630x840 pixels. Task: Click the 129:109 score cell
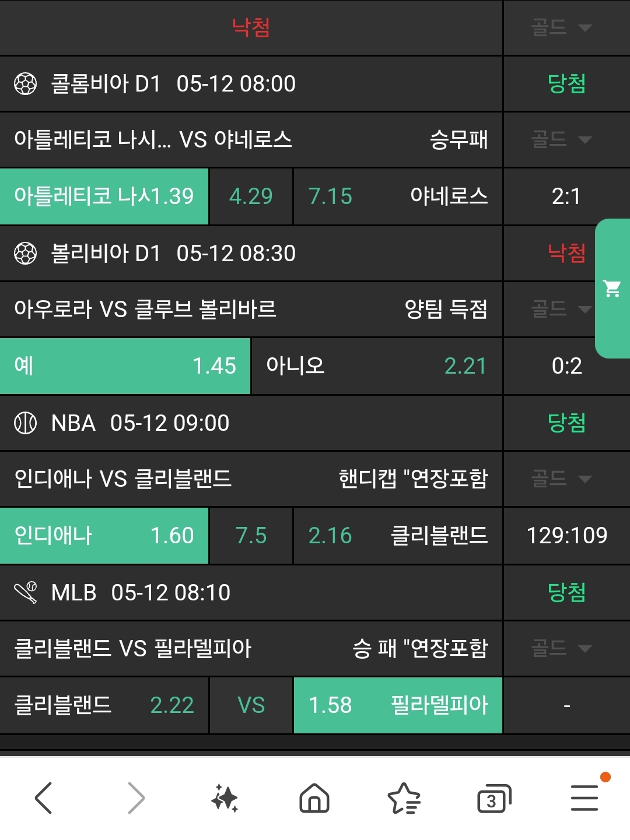566,535
